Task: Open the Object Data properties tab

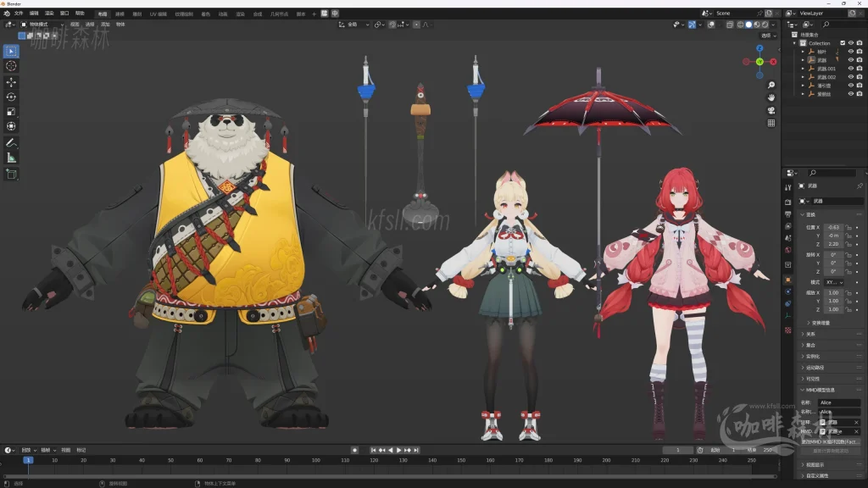Action: pyautogui.click(x=788, y=316)
